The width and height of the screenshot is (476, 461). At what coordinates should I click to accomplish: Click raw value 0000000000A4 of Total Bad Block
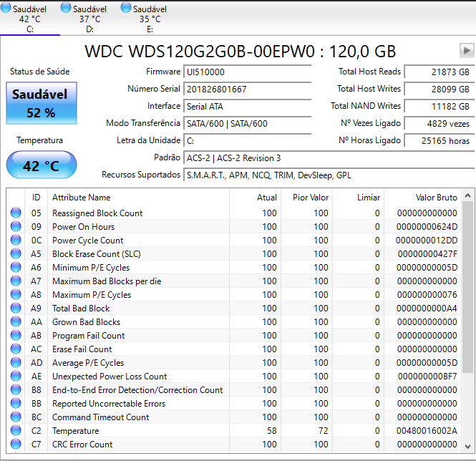point(427,309)
